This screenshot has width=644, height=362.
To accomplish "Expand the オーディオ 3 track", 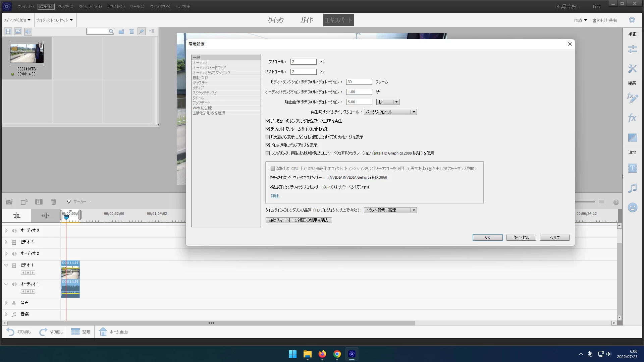I will (x=6, y=230).
